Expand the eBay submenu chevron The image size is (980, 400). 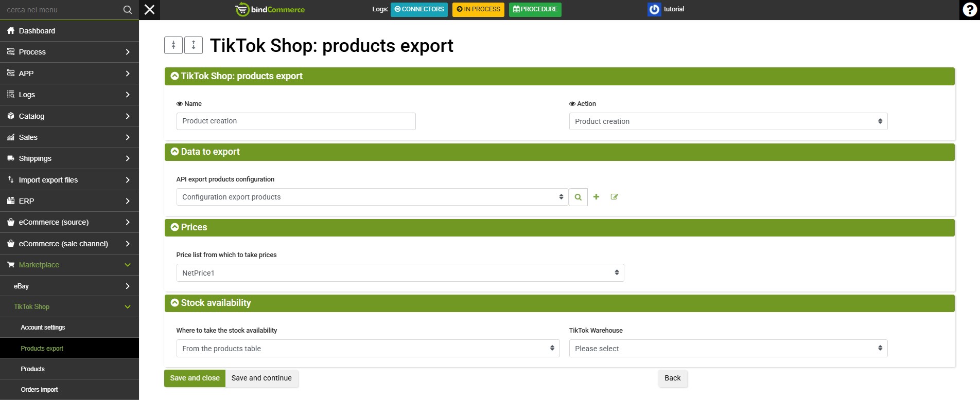tap(128, 286)
